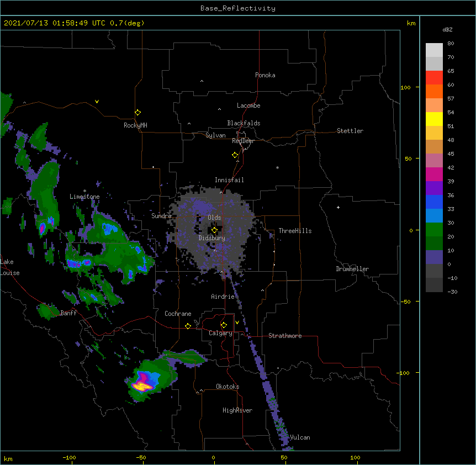Click the RockyMH town label

click(135, 125)
